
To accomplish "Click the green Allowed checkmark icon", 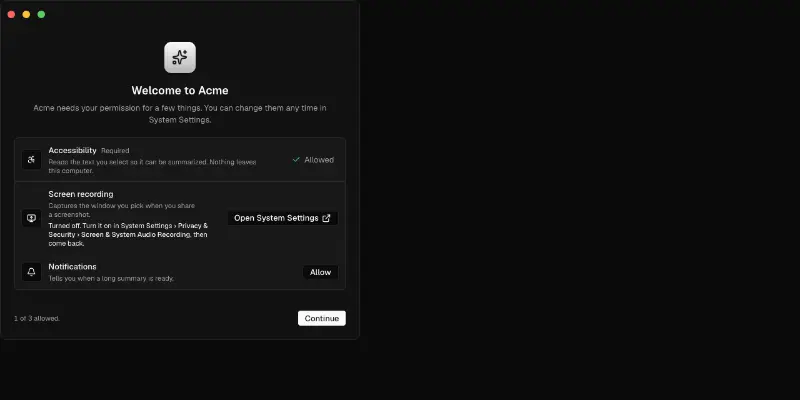I will click(x=296, y=160).
